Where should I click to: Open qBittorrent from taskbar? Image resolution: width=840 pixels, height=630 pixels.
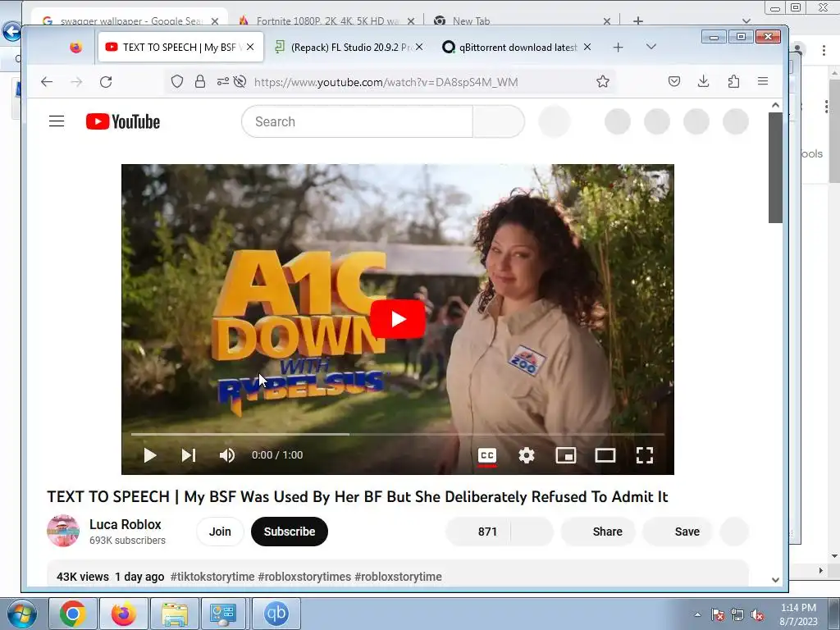(276, 614)
